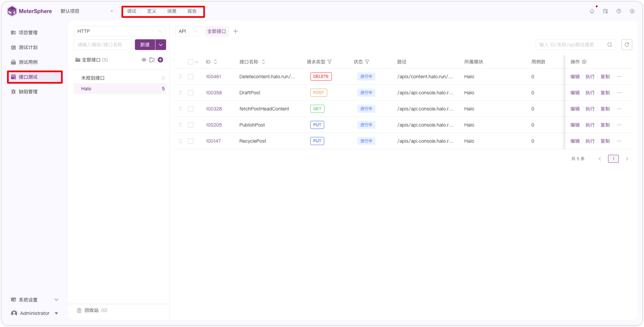Filter by 请求类型 funnel icon
Image resolution: width=644 pixels, height=327 pixels.
coord(330,62)
